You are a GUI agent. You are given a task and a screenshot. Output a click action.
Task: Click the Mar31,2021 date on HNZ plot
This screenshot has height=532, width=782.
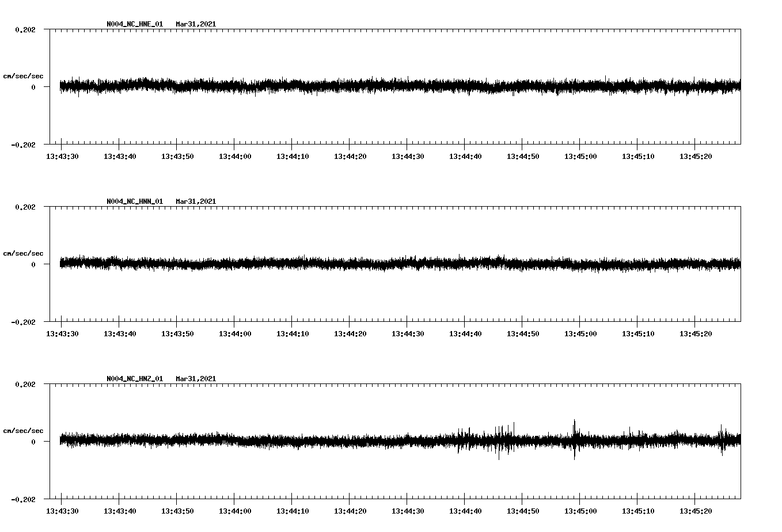pyautogui.click(x=196, y=378)
